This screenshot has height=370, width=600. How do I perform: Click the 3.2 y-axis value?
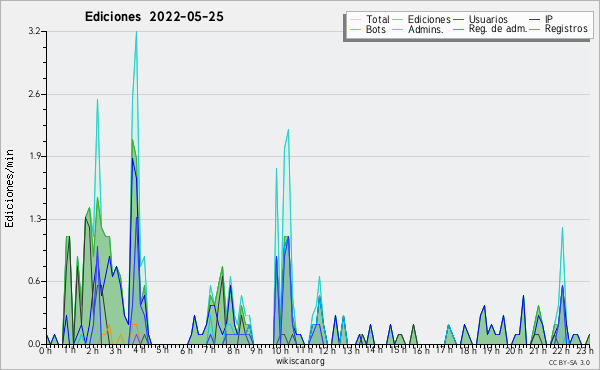click(x=34, y=31)
